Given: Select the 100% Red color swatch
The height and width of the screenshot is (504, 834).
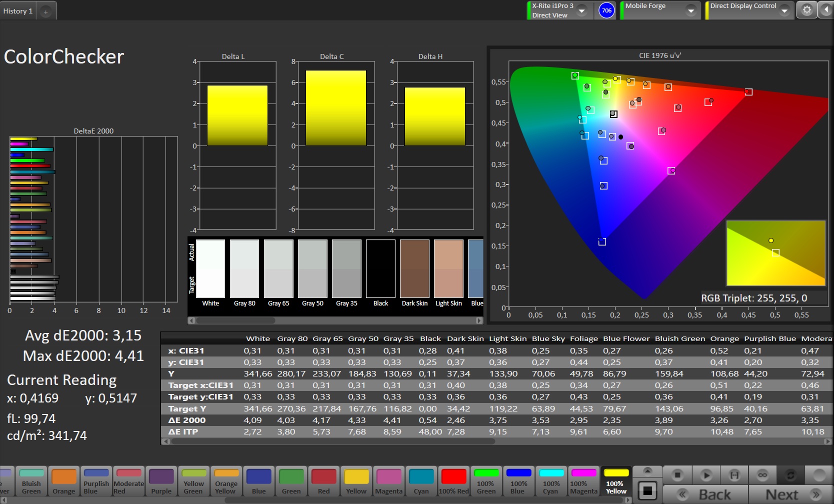Looking at the screenshot, I should click(x=453, y=481).
